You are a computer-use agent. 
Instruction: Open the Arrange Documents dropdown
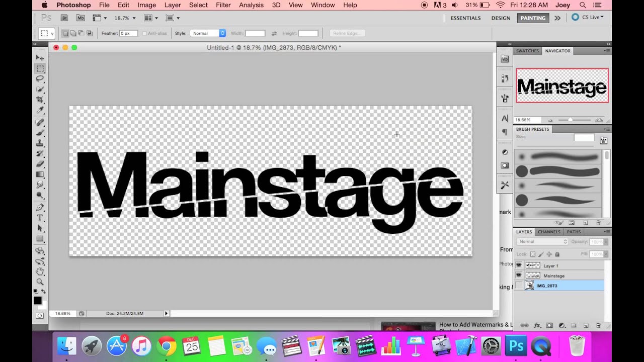point(150,18)
